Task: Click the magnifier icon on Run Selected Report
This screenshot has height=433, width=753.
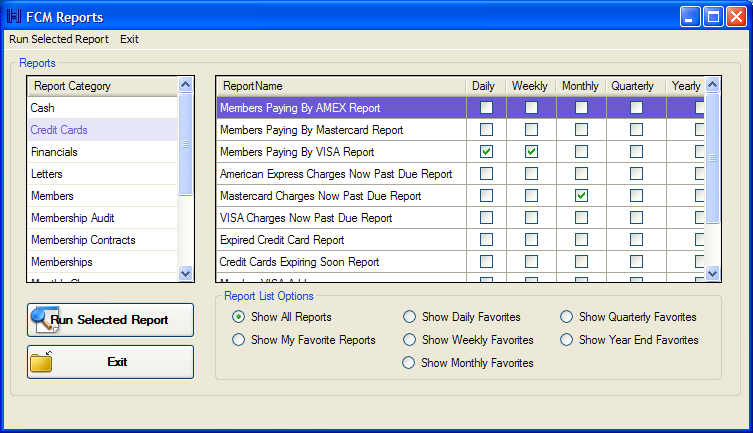Action: point(43,319)
